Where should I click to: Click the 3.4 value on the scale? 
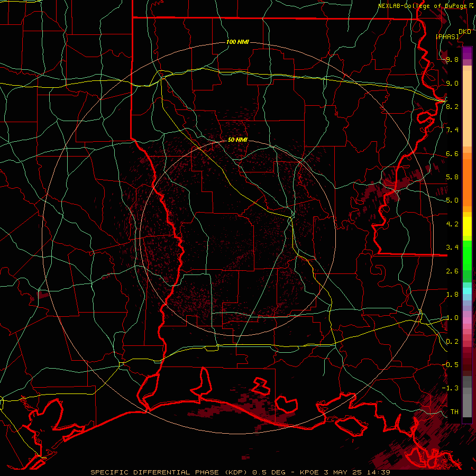click(452, 248)
